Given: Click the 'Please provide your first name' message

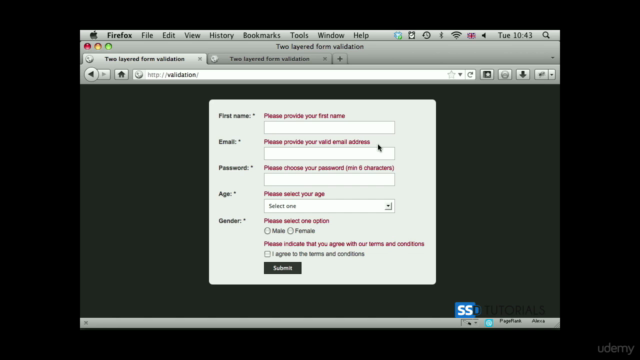Looking at the screenshot, I should click(304, 116).
